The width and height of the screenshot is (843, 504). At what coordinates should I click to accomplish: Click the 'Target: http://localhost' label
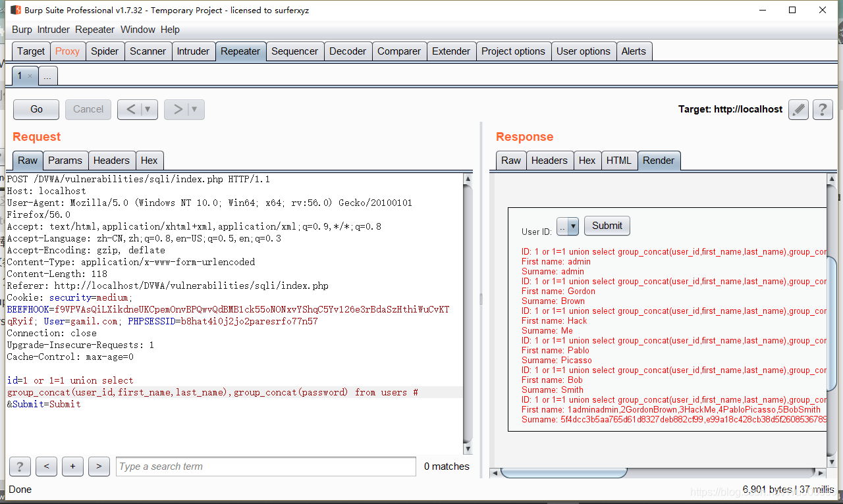[730, 109]
